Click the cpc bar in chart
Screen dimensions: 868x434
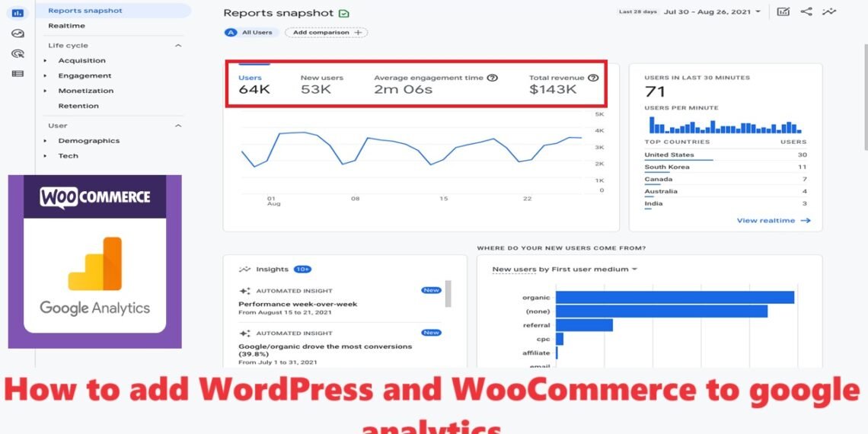pos(559,339)
